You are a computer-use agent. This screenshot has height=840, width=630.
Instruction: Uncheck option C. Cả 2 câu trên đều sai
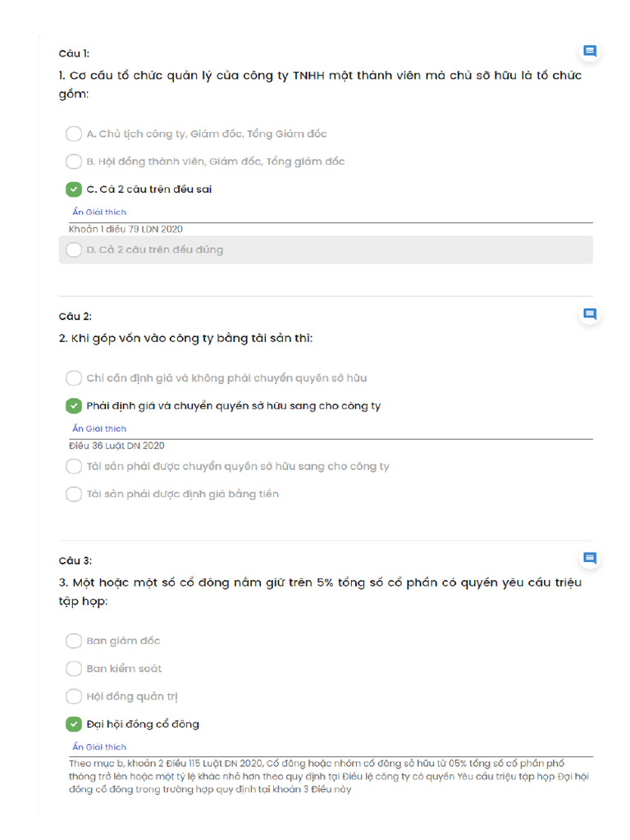(74, 189)
